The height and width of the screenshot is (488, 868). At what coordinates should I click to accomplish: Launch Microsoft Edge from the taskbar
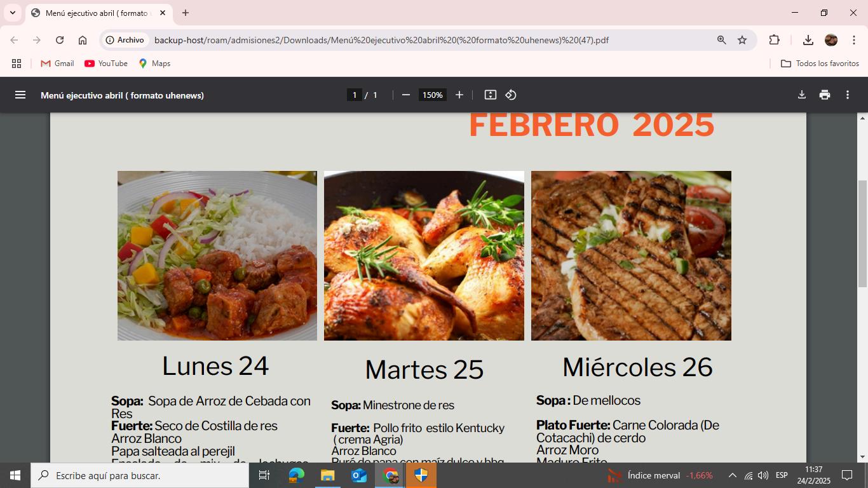296,475
